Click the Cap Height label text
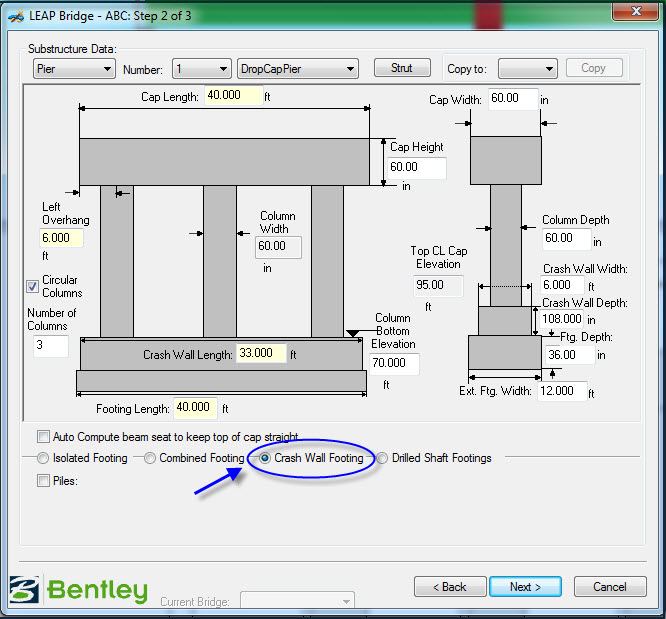This screenshot has height=619, width=666. tap(417, 147)
